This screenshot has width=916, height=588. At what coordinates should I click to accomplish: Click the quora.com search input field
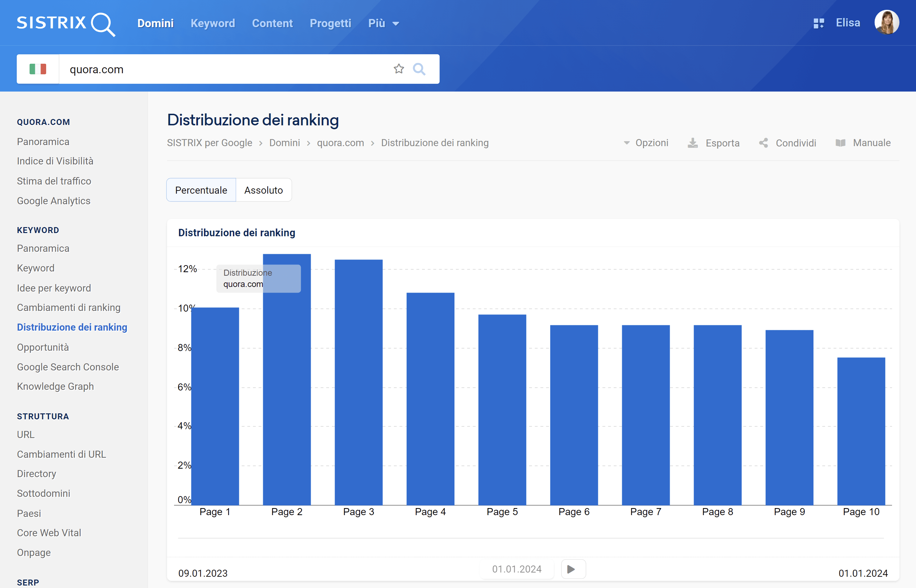pos(225,69)
